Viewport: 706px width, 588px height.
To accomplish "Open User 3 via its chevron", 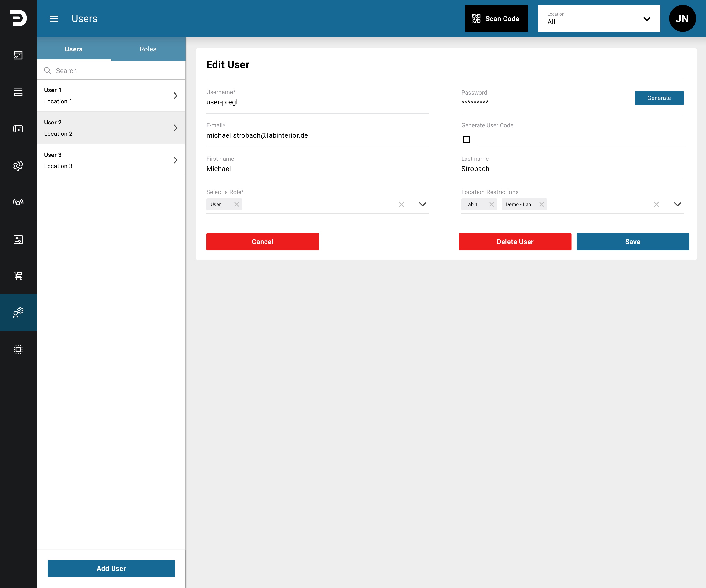I will coord(175,160).
